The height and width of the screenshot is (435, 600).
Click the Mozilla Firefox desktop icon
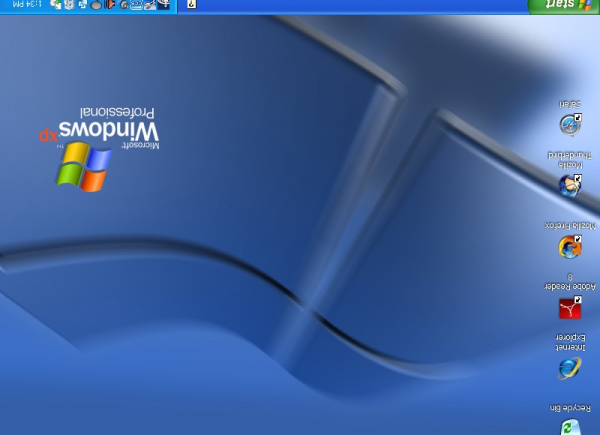[x=570, y=246]
